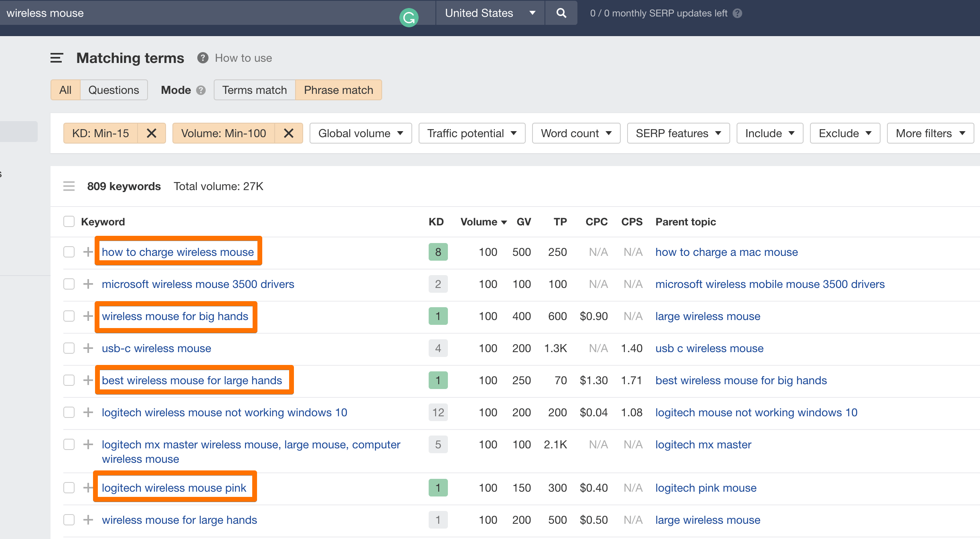The image size is (980, 539).
Task: Open the Word count filter dropdown
Action: (x=576, y=133)
